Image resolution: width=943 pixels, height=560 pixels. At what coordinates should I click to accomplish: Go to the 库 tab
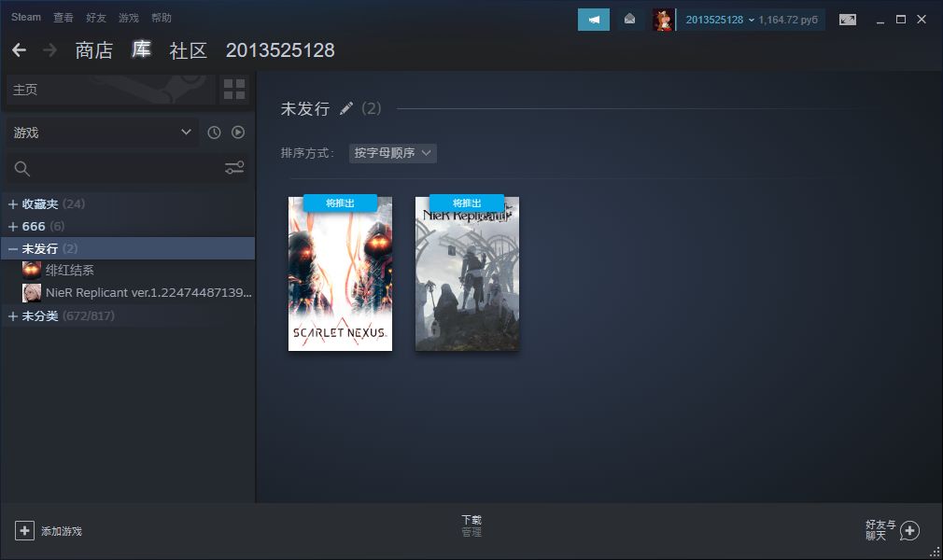(x=141, y=49)
